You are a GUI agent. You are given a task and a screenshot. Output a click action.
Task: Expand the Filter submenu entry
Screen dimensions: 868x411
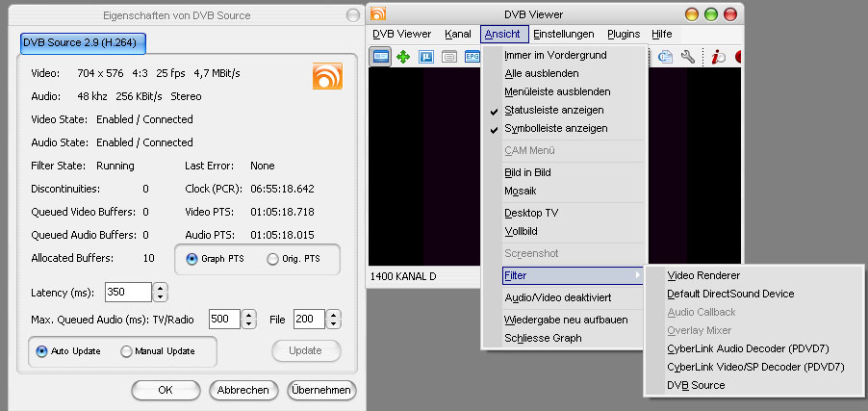coord(563,275)
